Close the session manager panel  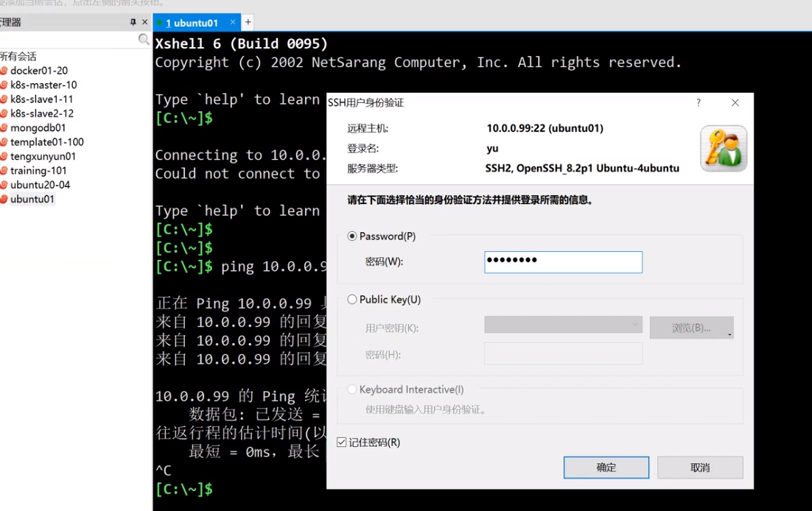click(x=144, y=22)
